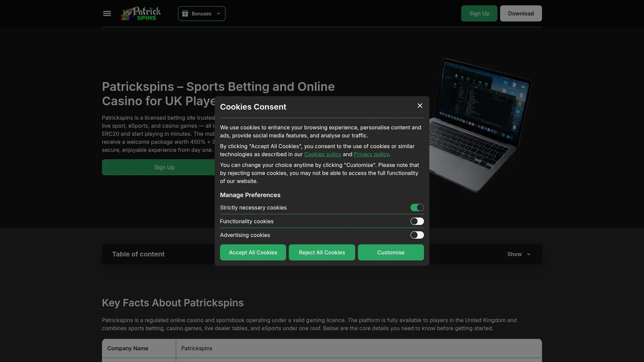644x362 pixels.
Task: Open the Cookies policy link
Action: pos(323,154)
